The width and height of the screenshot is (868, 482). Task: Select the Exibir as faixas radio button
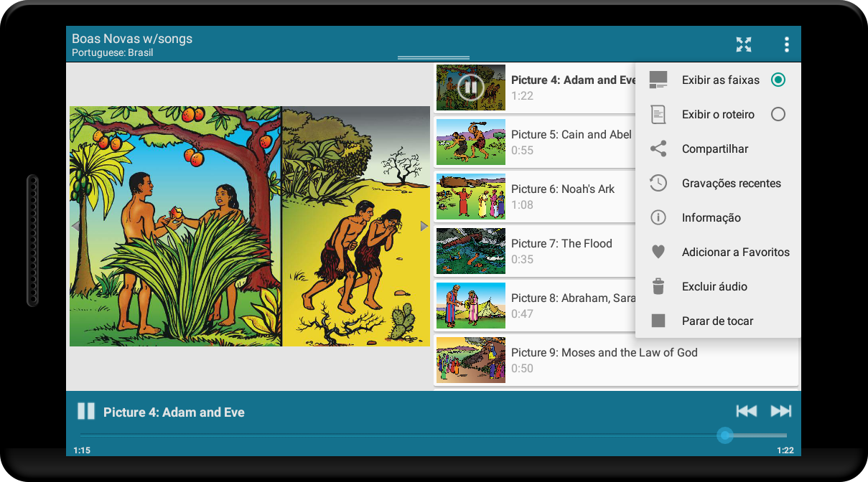point(778,80)
